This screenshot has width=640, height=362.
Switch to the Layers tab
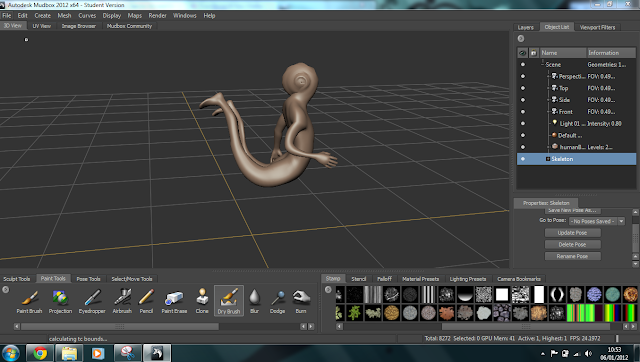pos(526,27)
